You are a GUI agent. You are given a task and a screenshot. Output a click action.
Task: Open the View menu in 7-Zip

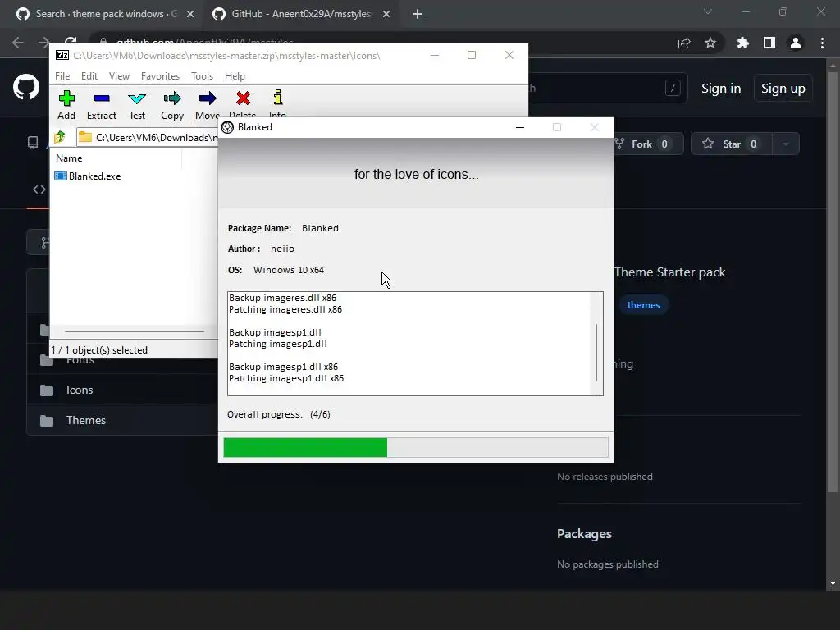click(119, 76)
